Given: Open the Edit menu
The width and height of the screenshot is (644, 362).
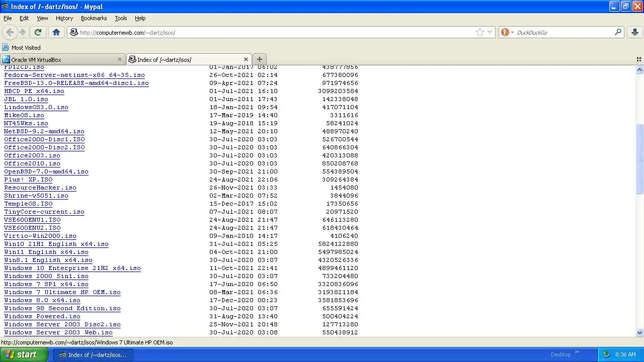Looking at the screenshot, I should 24,18.
